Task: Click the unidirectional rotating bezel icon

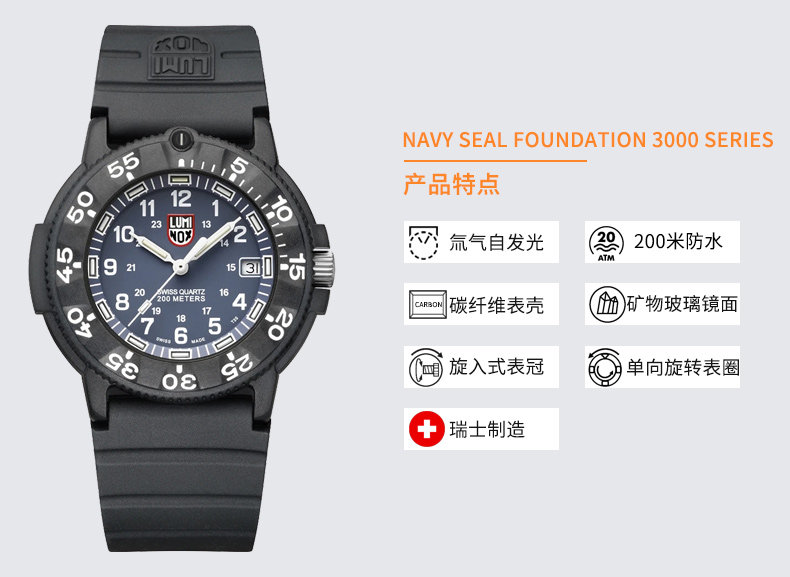Action: (605, 367)
